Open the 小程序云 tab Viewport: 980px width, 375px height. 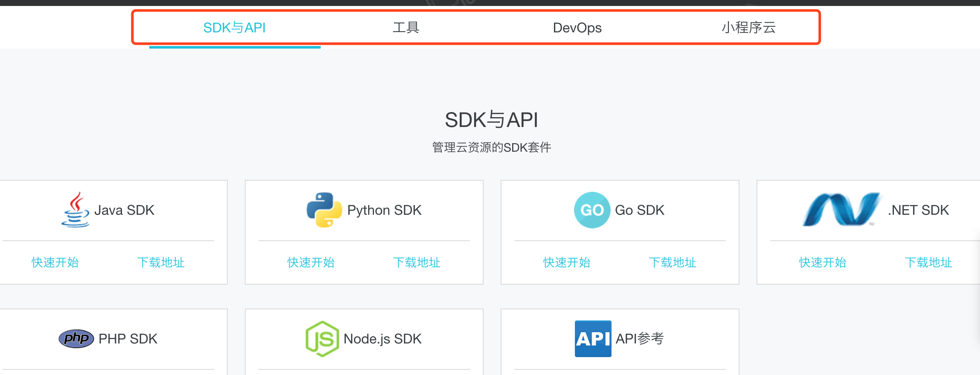748,28
